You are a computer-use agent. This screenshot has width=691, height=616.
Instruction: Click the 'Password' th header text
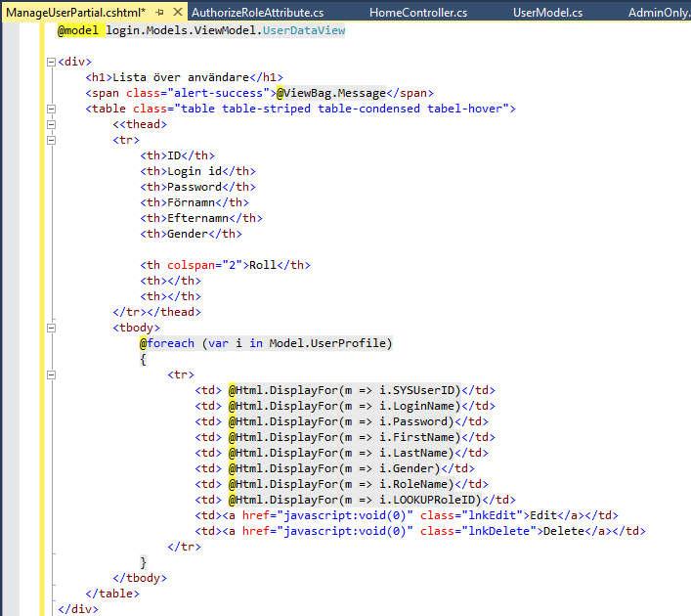pyautogui.click(x=194, y=187)
